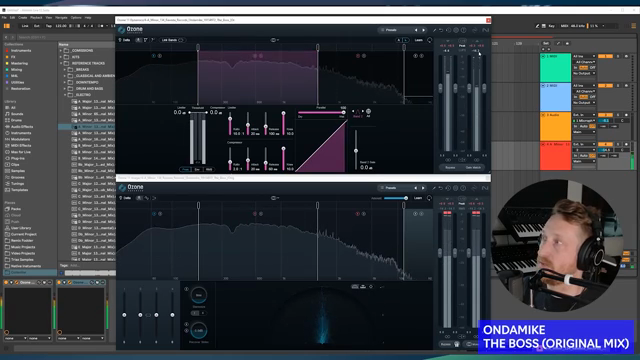Open the Sounds category in browser library
The image size is (640, 360).
click(17, 114)
